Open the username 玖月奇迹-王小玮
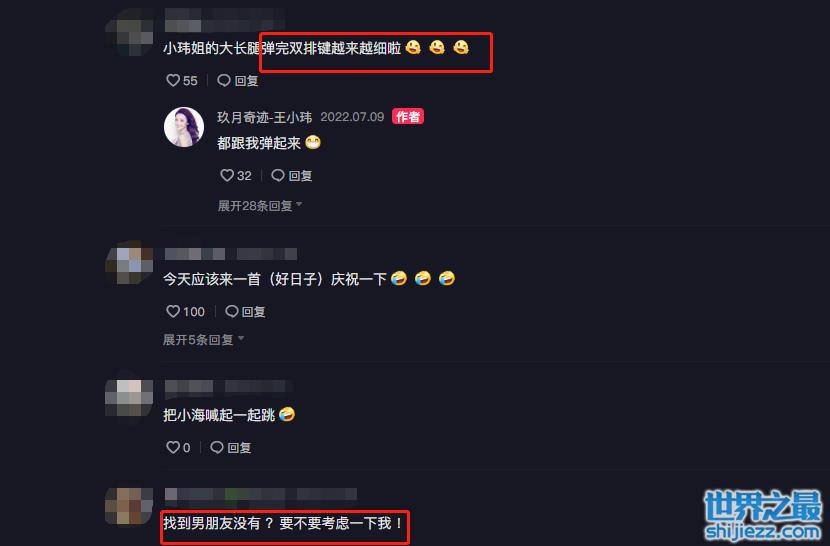The width and height of the screenshot is (830, 546). coord(265,117)
